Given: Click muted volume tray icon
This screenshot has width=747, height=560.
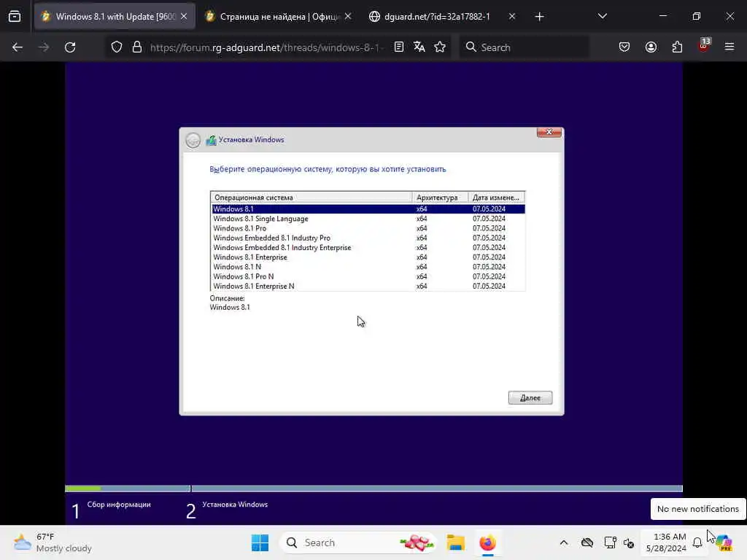Looking at the screenshot, I should pos(629,543).
